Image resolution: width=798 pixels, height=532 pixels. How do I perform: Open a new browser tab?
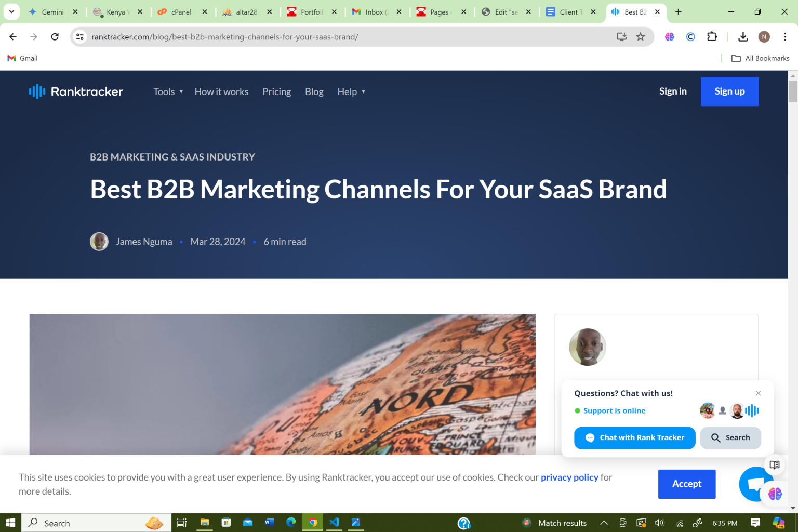pos(678,12)
